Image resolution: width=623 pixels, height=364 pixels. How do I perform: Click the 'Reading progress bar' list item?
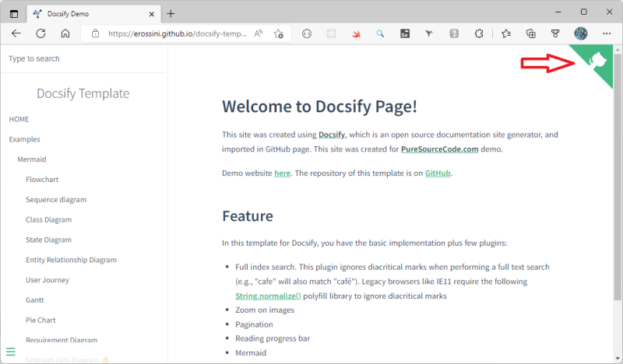pos(273,338)
